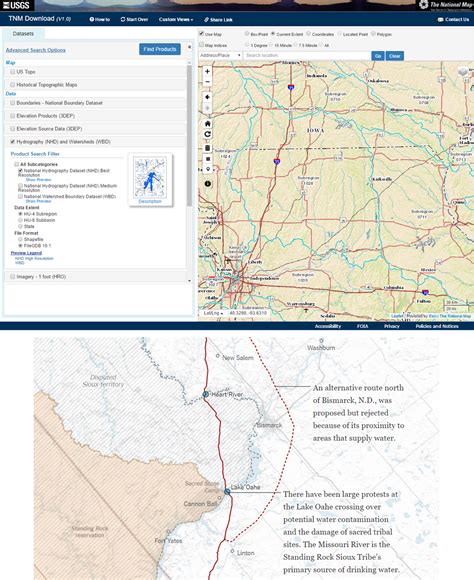Zoom out of the map with minus button

(208, 82)
